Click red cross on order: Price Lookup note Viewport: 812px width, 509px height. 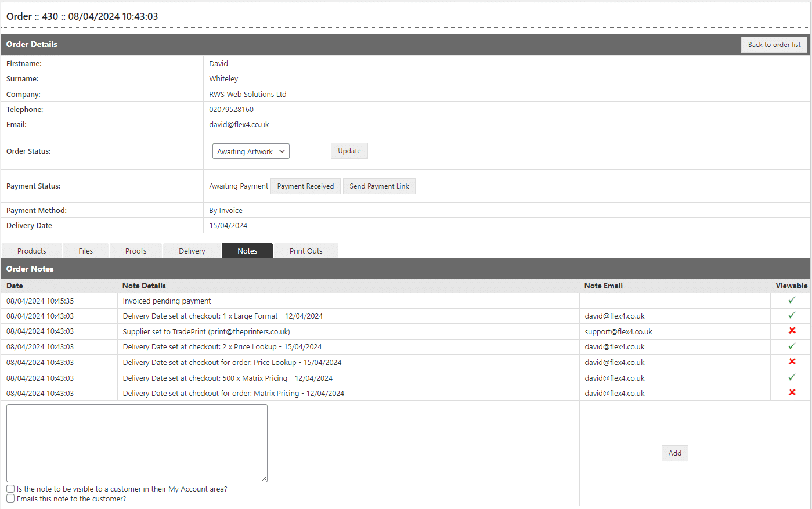click(x=792, y=362)
